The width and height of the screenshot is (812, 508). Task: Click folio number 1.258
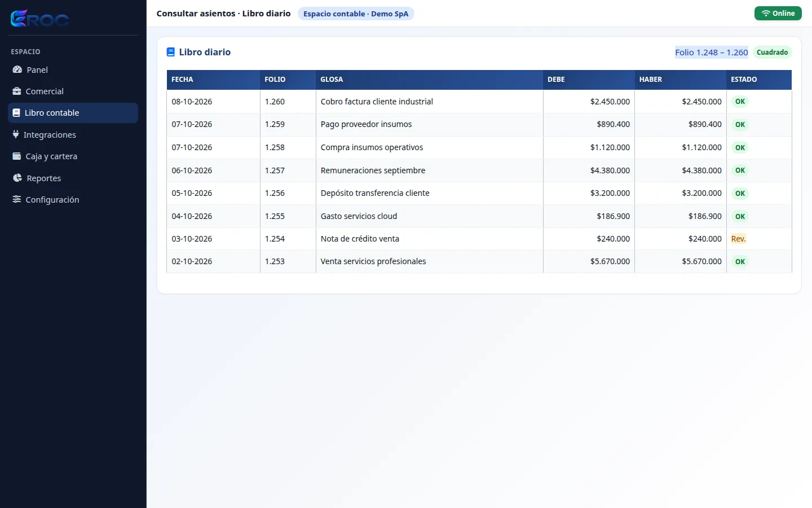pos(275,147)
